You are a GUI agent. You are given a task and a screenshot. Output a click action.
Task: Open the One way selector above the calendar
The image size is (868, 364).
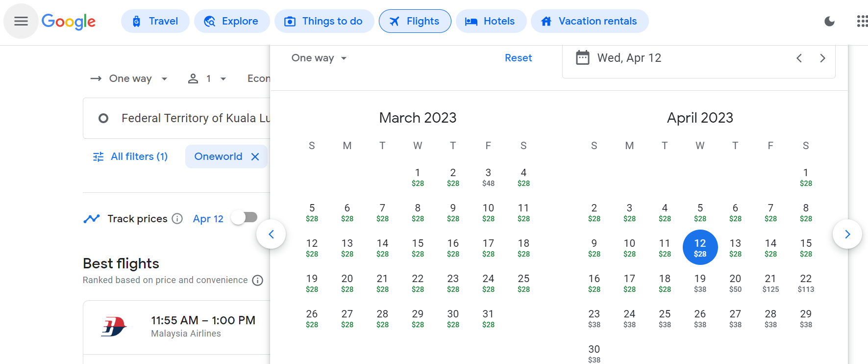(319, 58)
